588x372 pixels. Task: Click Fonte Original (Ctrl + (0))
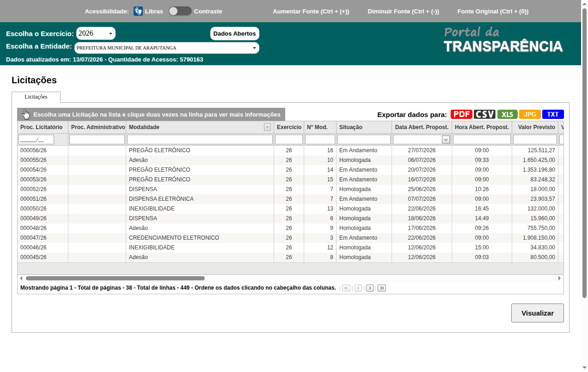pyautogui.click(x=493, y=11)
